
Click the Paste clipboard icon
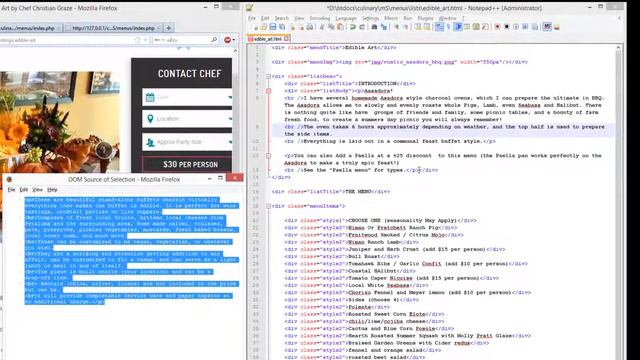(340, 27)
